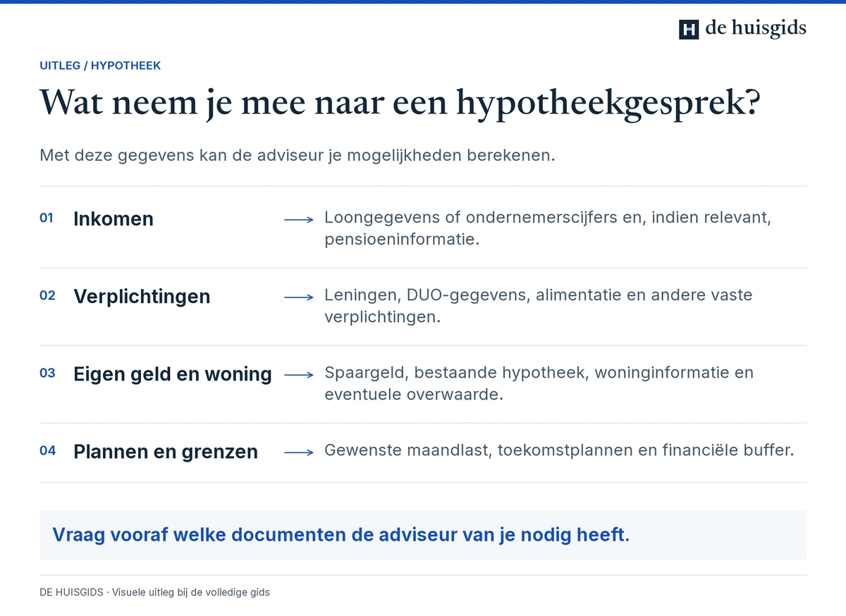The height and width of the screenshot is (616, 846).
Task: Click the arrow next to Verplichtingen
Action: (x=299, y=297)
